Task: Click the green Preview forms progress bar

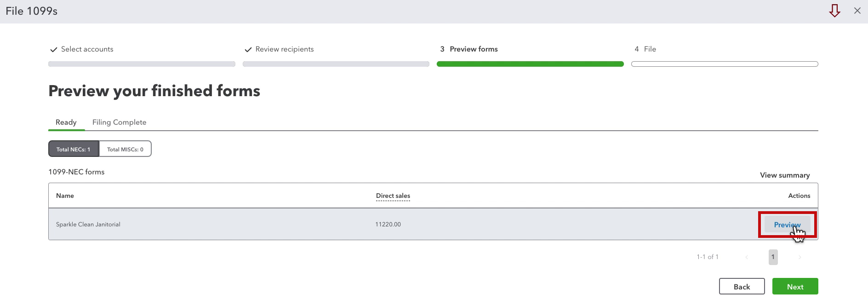Action: click(530, 64)
